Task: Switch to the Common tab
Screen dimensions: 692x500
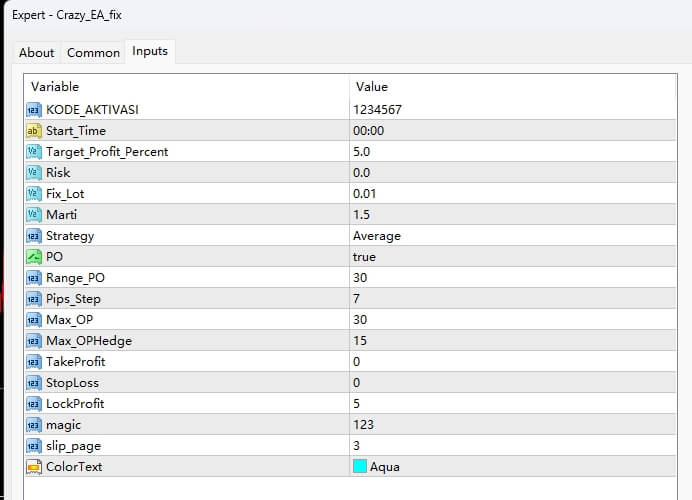Action: click(93, 53)
